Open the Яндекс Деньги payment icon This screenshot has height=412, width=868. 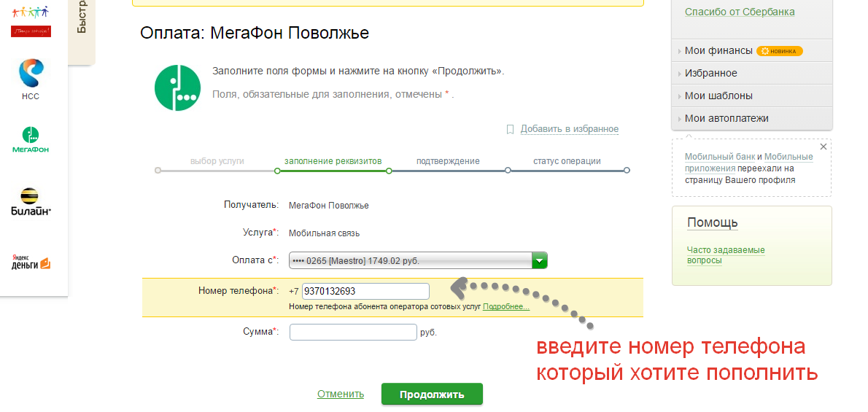tap(31, 262)
